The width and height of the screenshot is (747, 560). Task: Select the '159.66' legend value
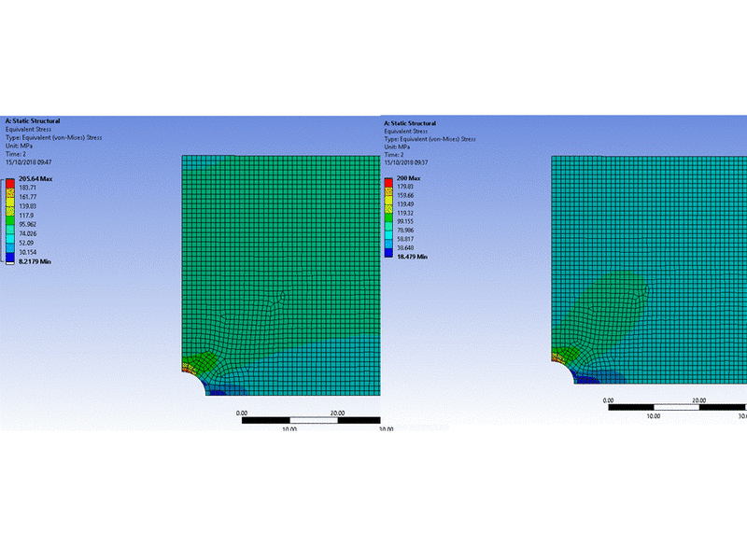tap(405, 195)
